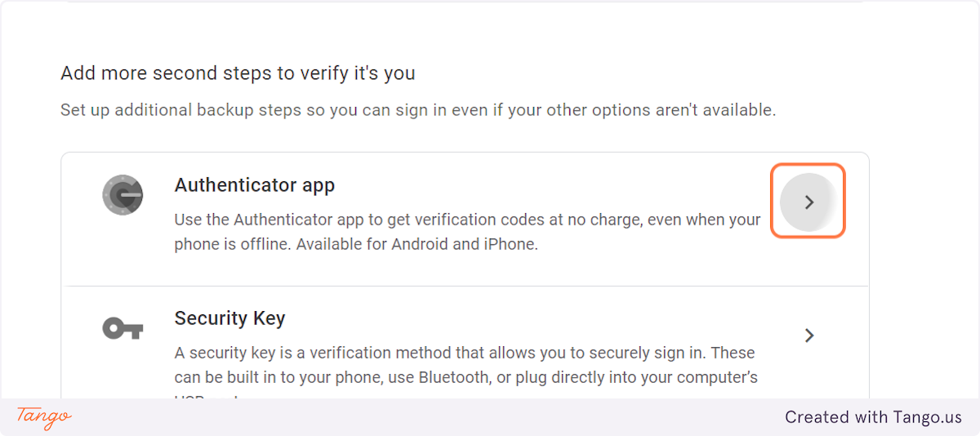The height and width of the screenshot is (436, 980).
Task: Open the Created with Tango.us link
Action: coord(874,417)
